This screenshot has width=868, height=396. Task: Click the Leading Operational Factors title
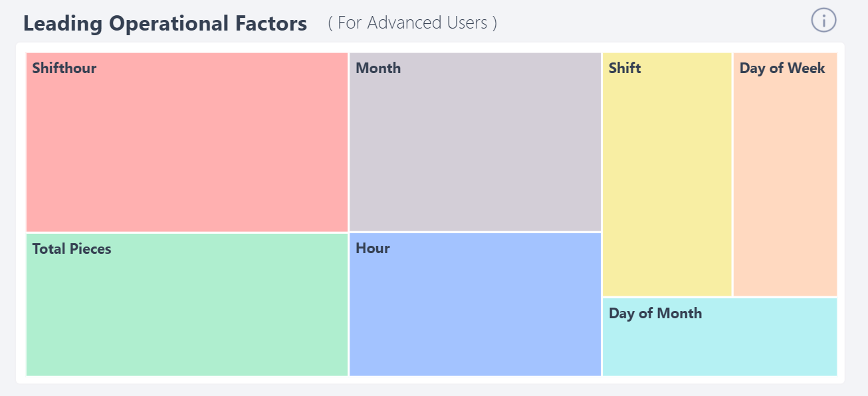[165, 23]
